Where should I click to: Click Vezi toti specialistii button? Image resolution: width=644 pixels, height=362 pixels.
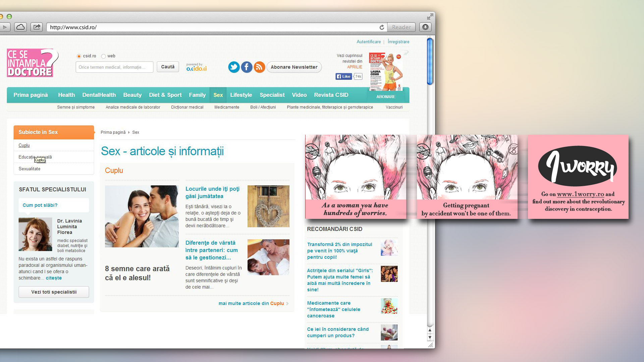coord(54,292)
